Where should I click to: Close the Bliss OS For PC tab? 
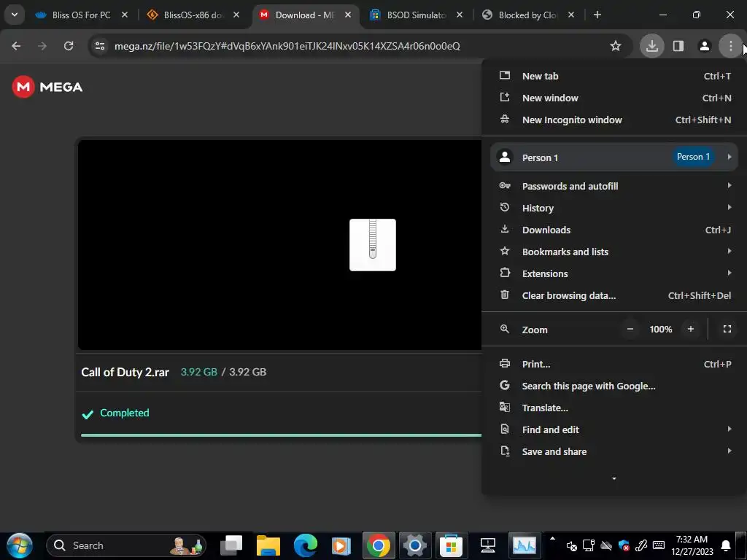point(124,15)
